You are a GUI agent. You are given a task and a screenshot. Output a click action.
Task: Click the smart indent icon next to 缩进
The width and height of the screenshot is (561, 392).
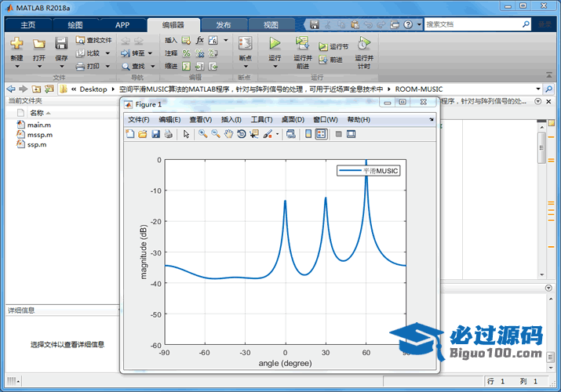coord(186,66)
